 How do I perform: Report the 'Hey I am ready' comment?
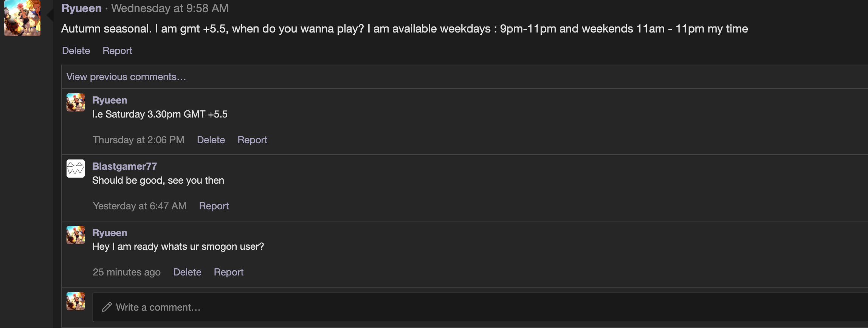tap(228, 272)
